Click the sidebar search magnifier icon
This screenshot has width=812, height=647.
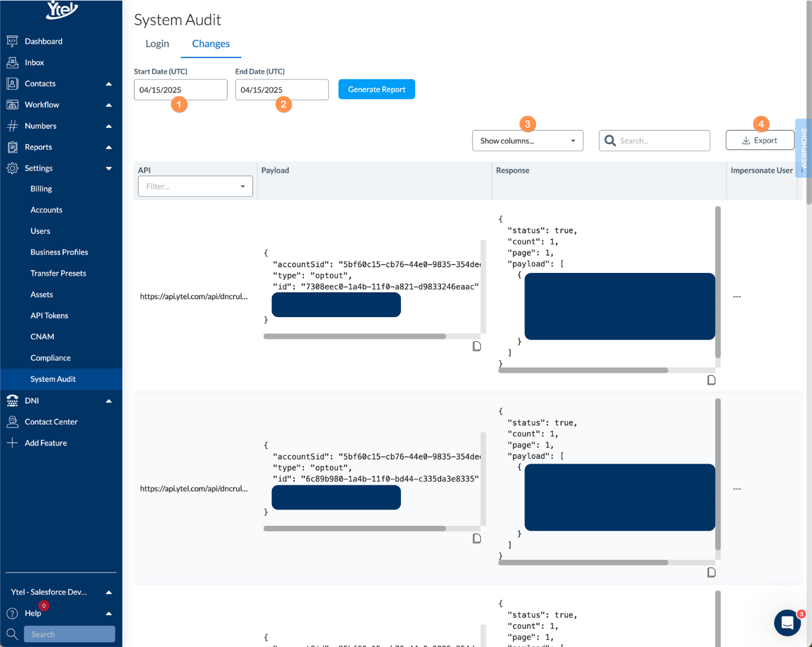click(x=12, y=634)
